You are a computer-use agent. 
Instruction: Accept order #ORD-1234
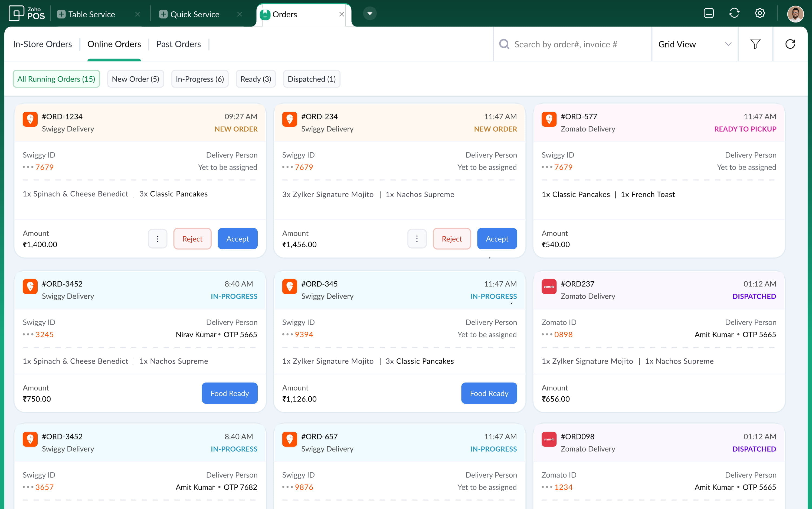click(238, 239)
